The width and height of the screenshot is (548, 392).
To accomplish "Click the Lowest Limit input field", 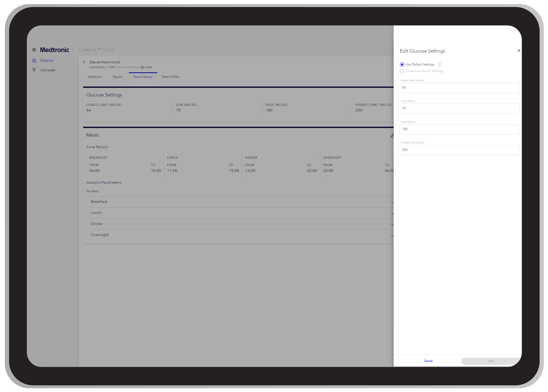I will click(459, 88).
